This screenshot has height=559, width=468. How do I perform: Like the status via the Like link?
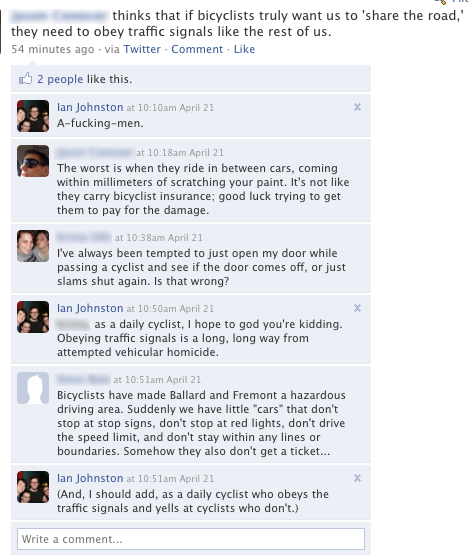click(x=244, y=49)
